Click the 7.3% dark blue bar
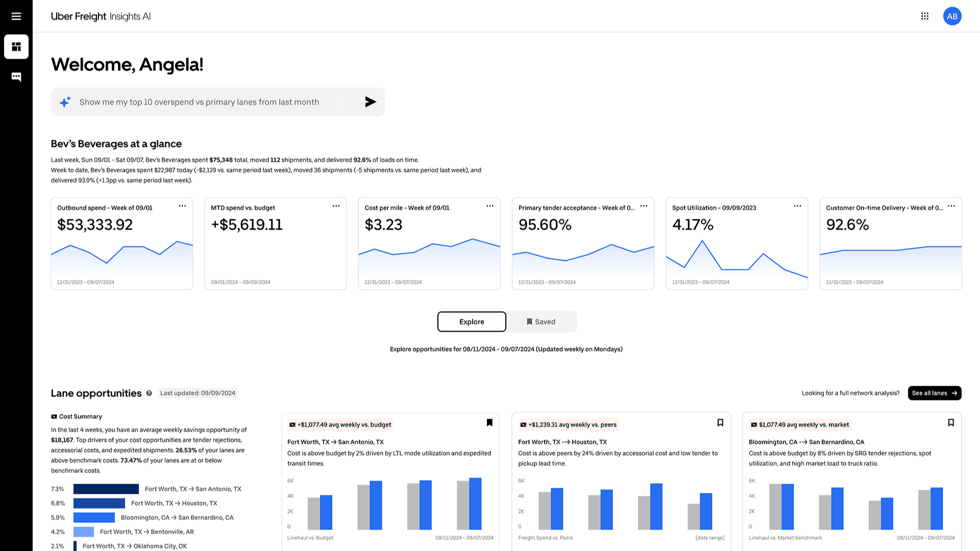This screenshot has width=980, height=551. (x=106, y=489)
